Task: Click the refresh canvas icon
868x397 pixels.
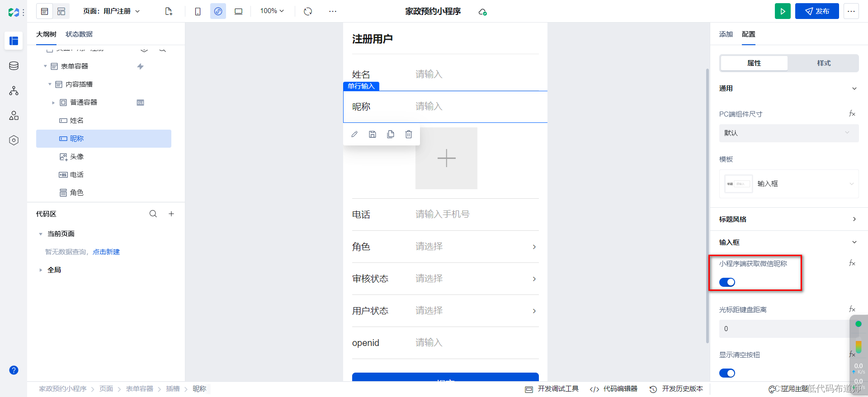Action: pos(308,11)
